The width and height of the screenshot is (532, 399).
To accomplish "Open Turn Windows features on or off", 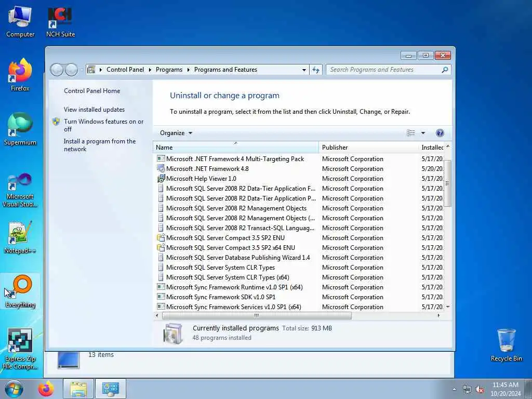I will [103, 125].
